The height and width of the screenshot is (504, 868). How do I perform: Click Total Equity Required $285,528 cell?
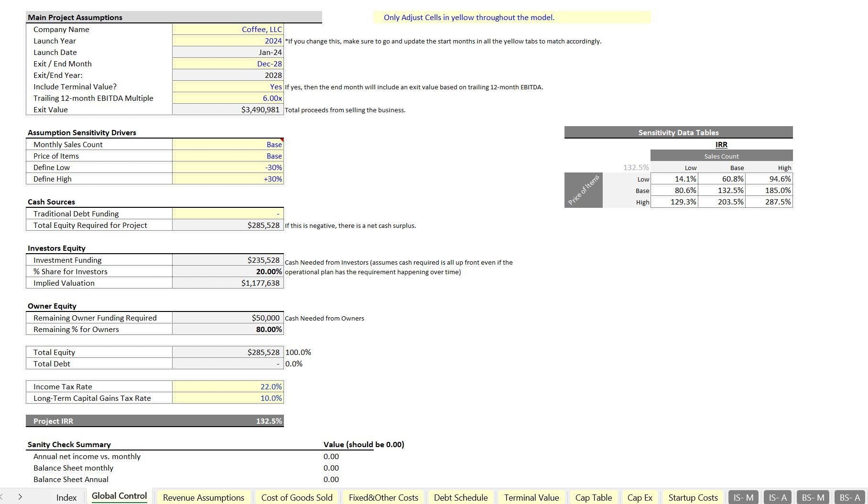(228, 225)
